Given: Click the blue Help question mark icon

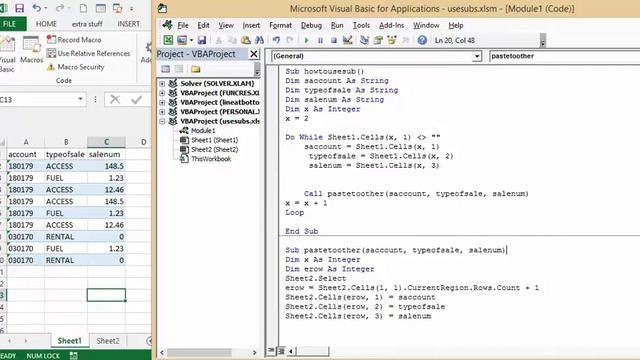Looking at the screenshot, I should [422, 40].
